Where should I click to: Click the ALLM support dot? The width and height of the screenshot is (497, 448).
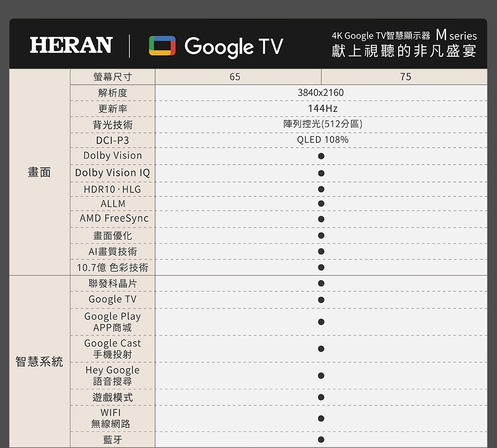[321, 203]
